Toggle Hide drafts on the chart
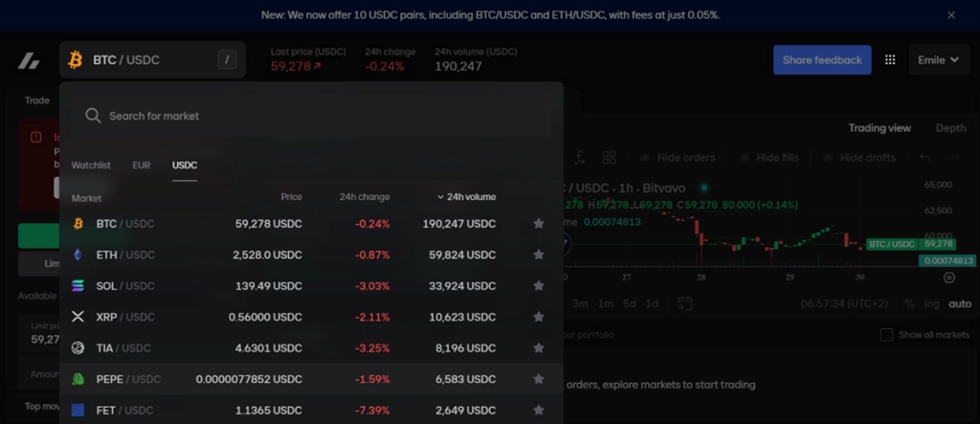 859,158
